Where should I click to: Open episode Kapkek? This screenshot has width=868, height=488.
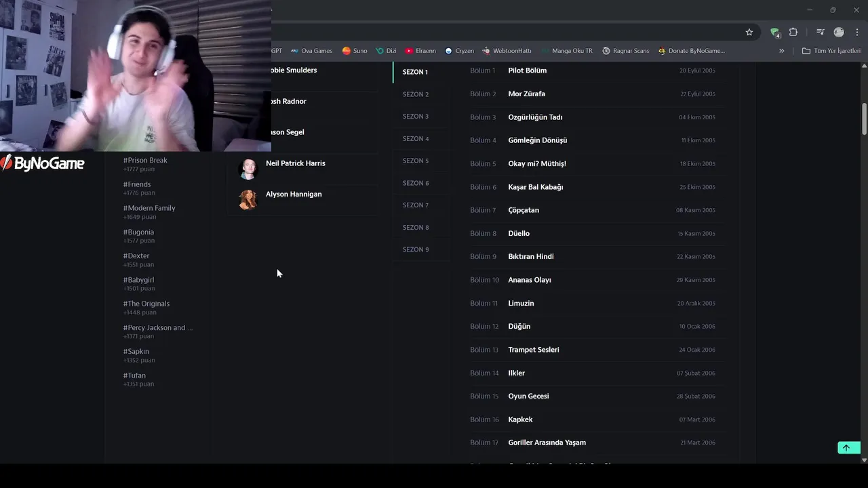click(520, 420)
